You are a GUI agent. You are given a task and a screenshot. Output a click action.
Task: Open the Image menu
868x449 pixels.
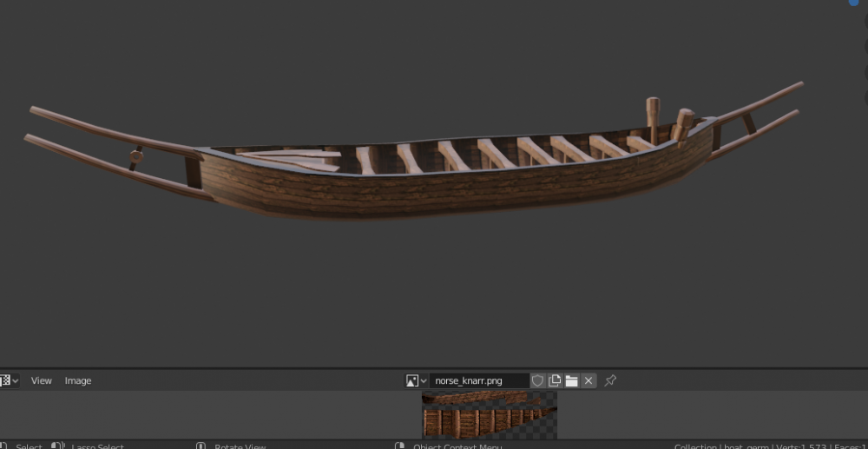(x=78, y=380)
